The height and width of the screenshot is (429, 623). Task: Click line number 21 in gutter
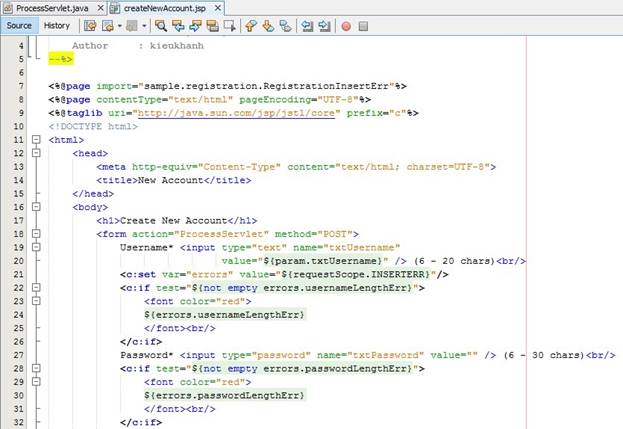click(x=18, y=274)
